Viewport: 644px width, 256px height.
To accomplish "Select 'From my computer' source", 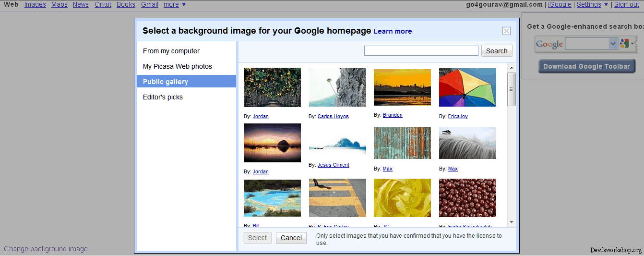I will (x=171, y=51).
